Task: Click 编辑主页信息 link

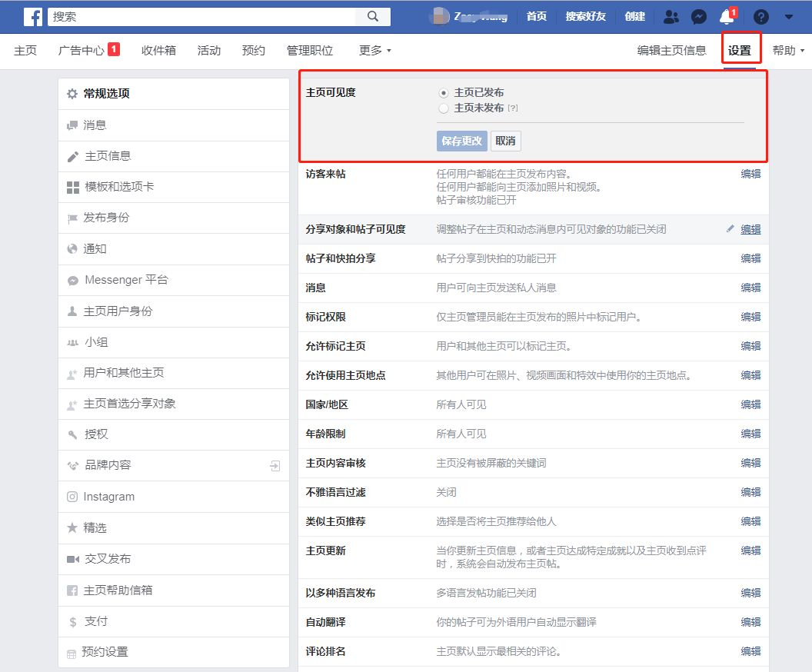Action: coord(671,50)
